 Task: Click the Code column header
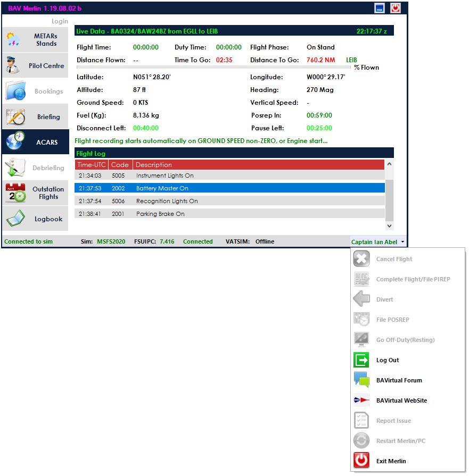(x=120, y=164)
